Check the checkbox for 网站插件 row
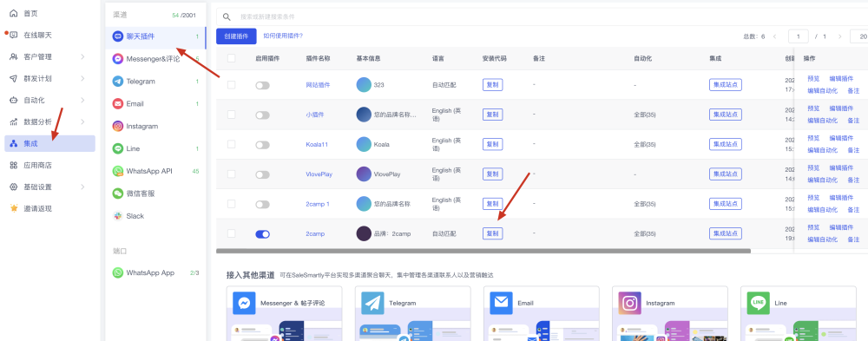This screenshot has width=868, height=341. [232, 85]
